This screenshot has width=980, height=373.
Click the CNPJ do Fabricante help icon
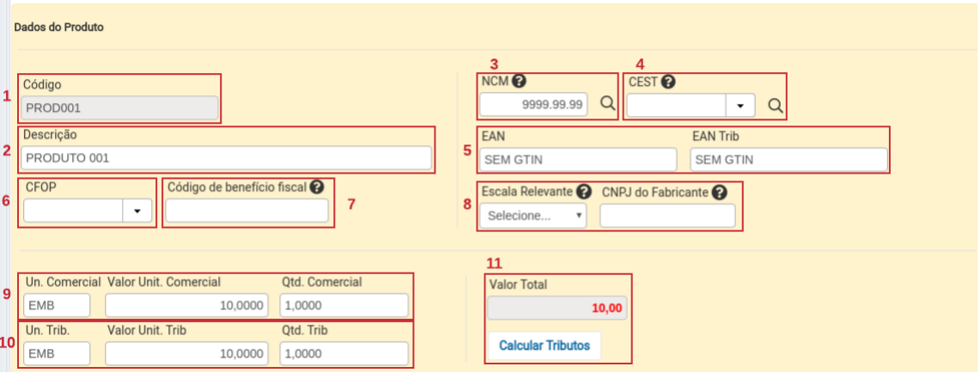tap(719, 192)
